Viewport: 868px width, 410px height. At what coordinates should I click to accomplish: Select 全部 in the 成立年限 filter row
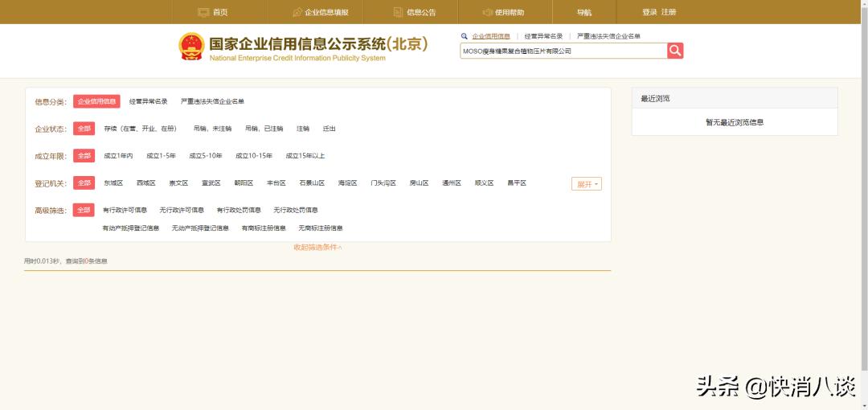coord(84,156)
